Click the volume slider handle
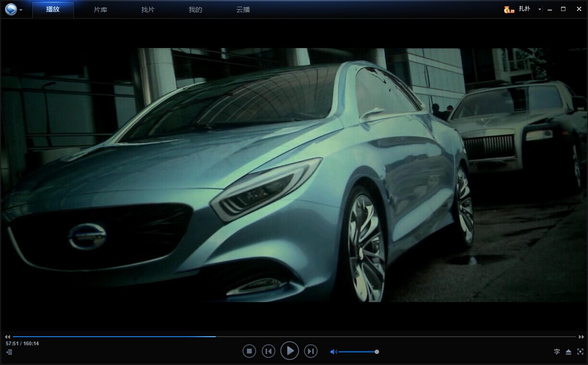 click(377, 352)
